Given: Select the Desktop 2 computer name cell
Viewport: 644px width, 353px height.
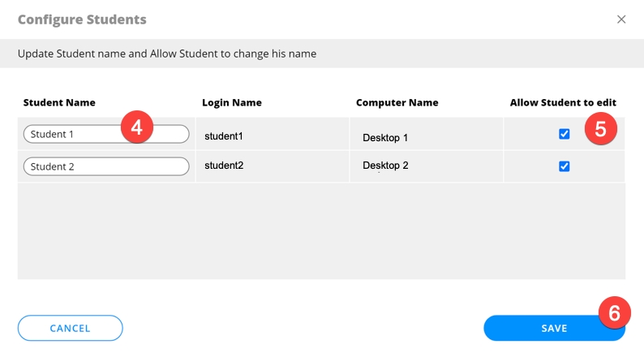Looking at the screenshot, I should tap(385, 166).
